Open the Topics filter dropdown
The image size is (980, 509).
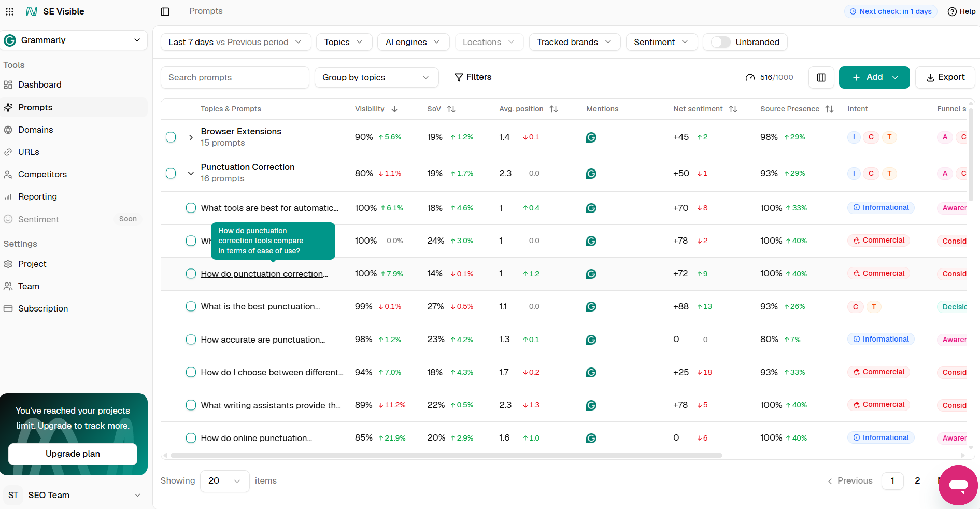344,42
